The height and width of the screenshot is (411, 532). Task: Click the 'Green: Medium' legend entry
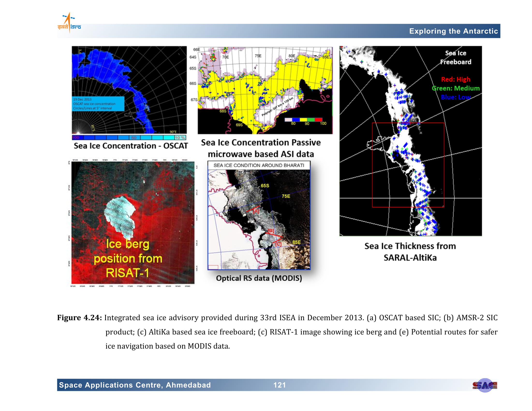[456, 88]
